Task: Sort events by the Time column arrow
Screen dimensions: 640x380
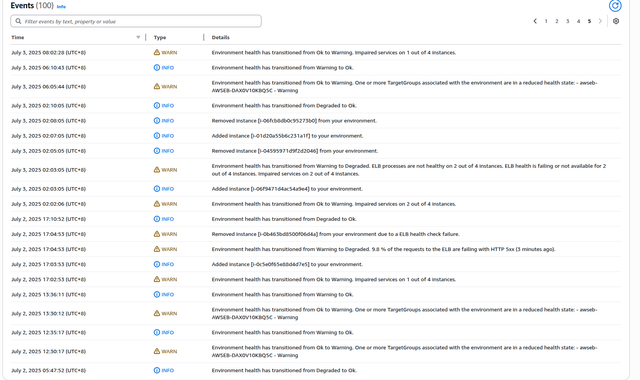Action: tap(138, 37)
